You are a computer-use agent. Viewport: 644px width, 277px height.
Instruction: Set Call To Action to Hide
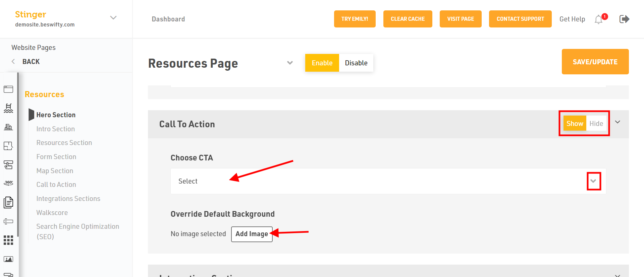point(596,124)
